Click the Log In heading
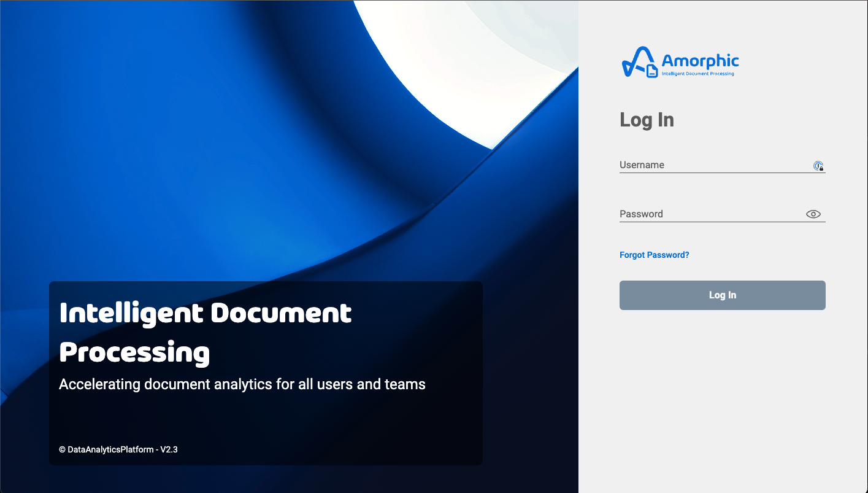The height and width of the screenshot is (493, 868). coord(647,120)
